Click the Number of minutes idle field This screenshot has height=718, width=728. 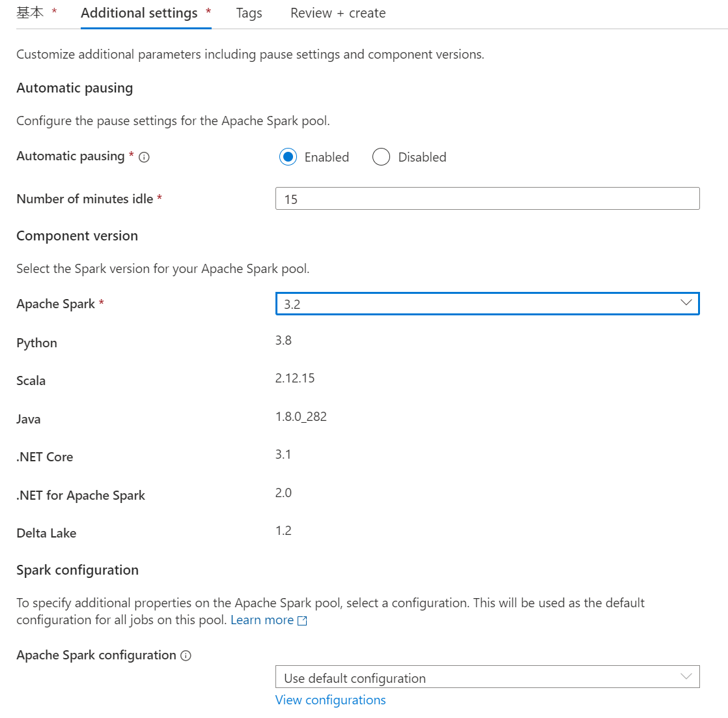(487, 199)
